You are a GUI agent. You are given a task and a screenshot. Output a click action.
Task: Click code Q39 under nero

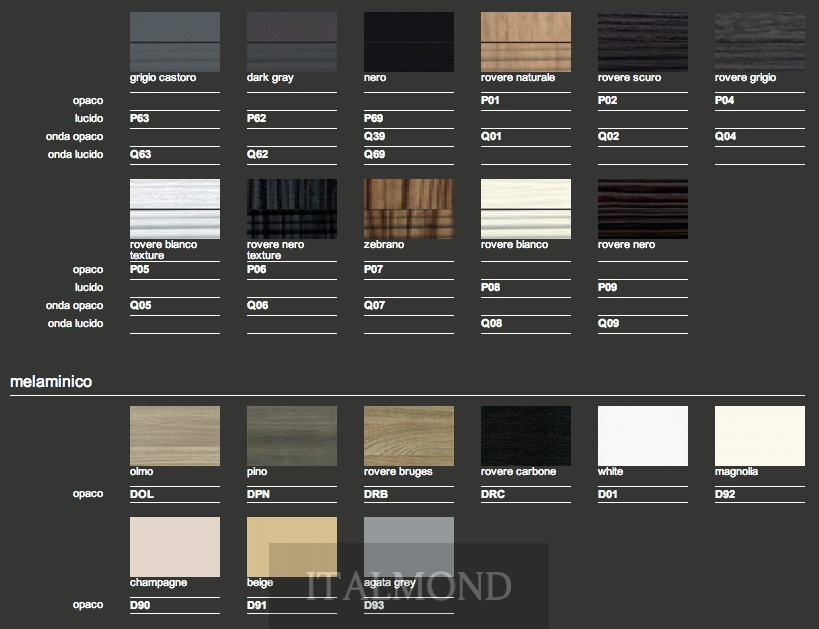click(x=375, y=136)
